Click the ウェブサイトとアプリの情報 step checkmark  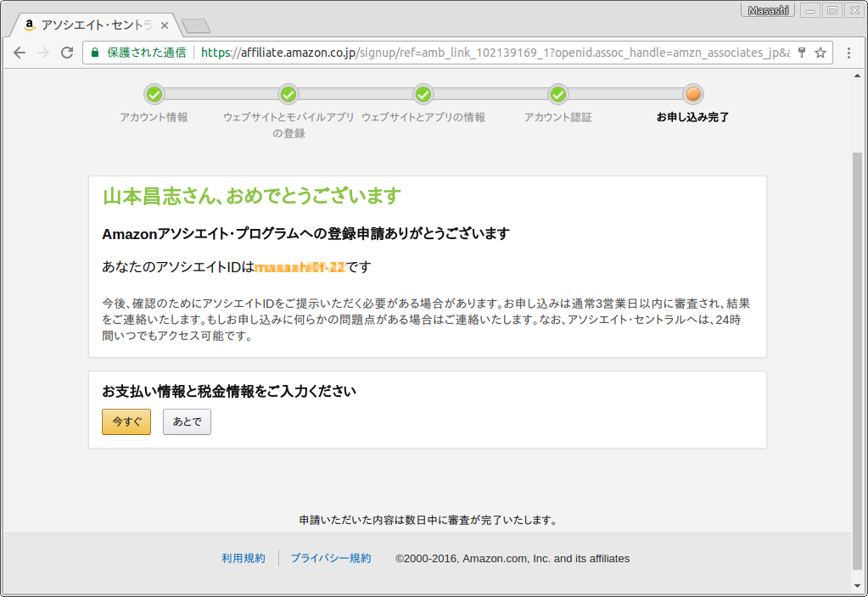[x=423, y=95]
